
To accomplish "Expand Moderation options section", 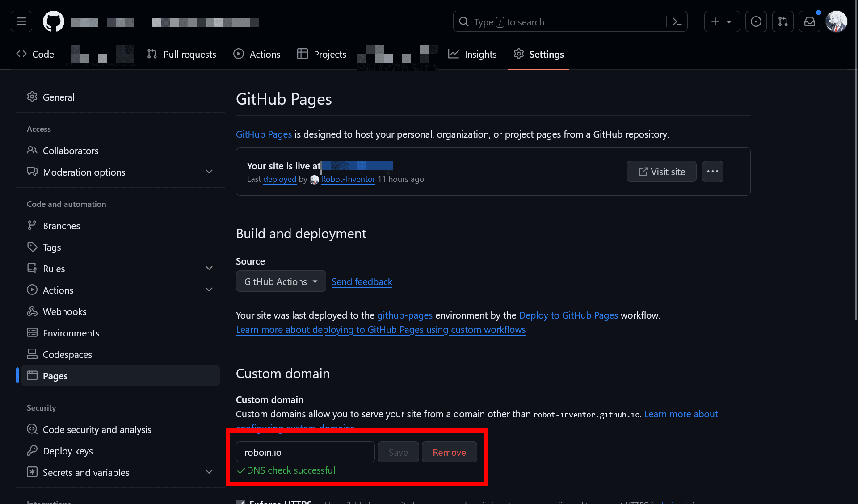I will pyautogui.click(x=121, y=172).
